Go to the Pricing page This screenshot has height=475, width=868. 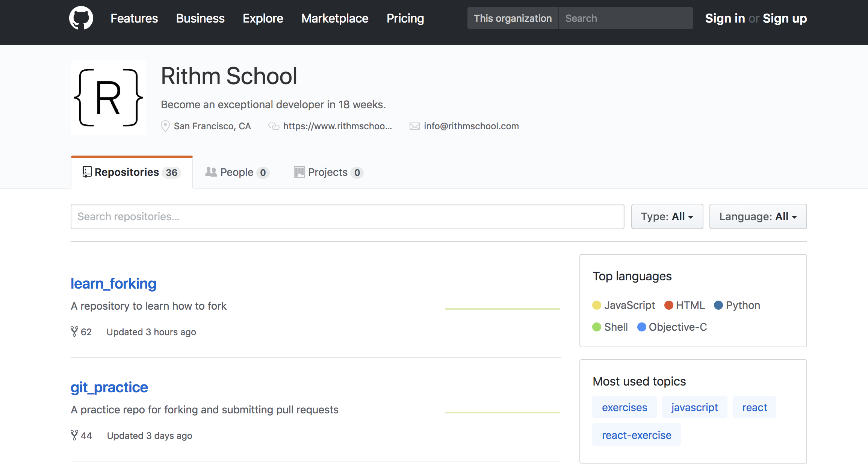click(x=405, y=18)
